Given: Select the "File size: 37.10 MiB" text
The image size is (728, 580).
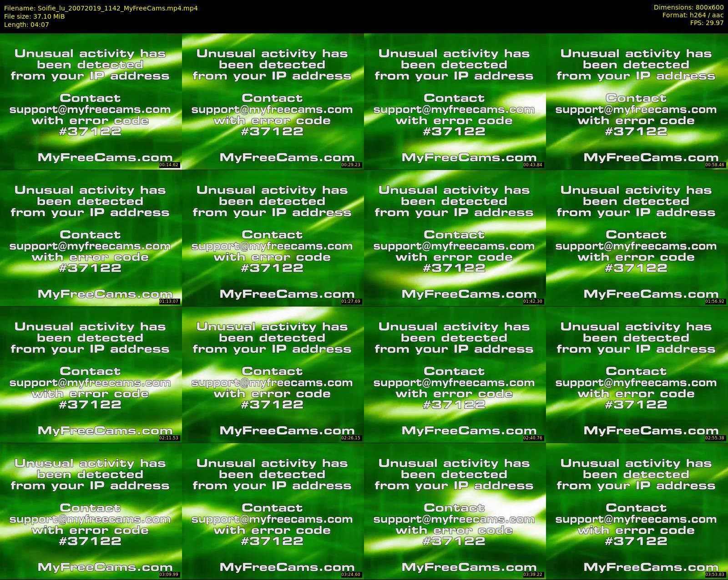Looking at the screenshot, I should pyautogui.click(x=35, y=16).
